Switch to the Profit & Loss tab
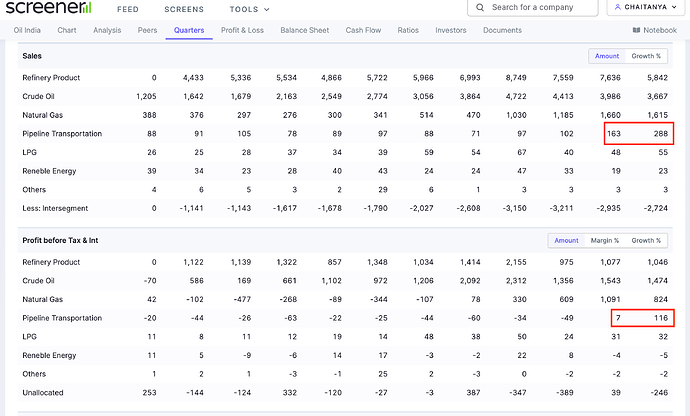690x416 pixels. 242,30
